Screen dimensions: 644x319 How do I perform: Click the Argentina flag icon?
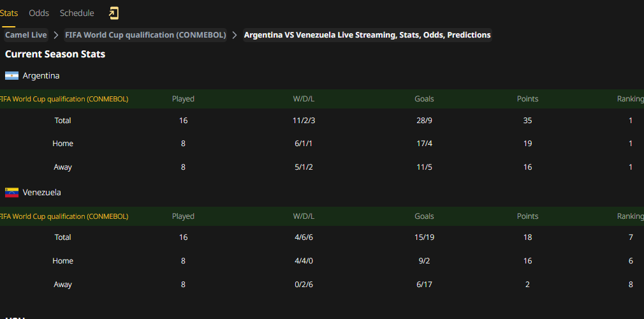11,76
